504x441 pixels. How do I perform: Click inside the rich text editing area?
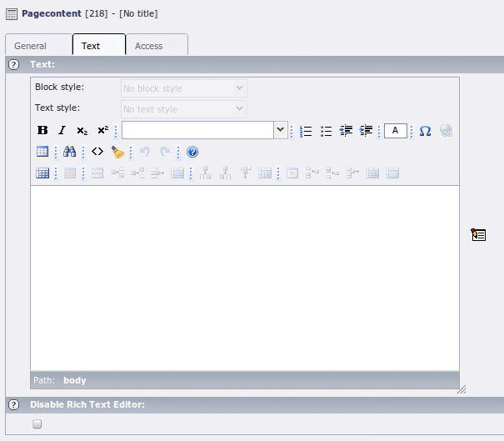click(x=244, y=277)
